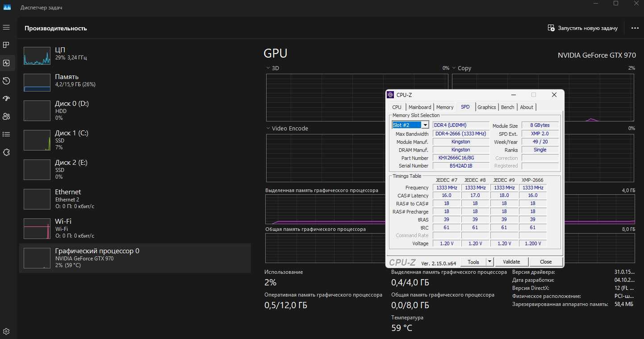
Task: Switch to the Memory tab in CPU-Z
Action: (x=445, y=107)
